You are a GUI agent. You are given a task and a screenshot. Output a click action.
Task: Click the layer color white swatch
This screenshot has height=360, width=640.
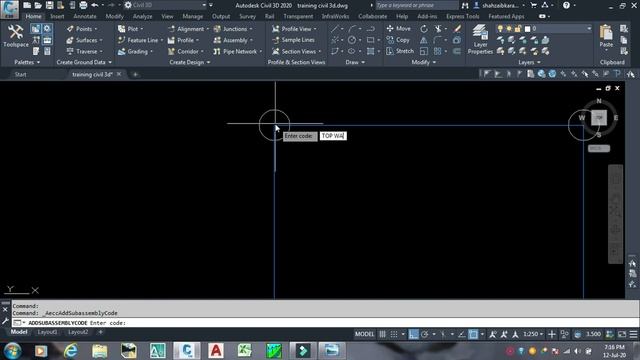pyautogui.click(x=527, y=29)
